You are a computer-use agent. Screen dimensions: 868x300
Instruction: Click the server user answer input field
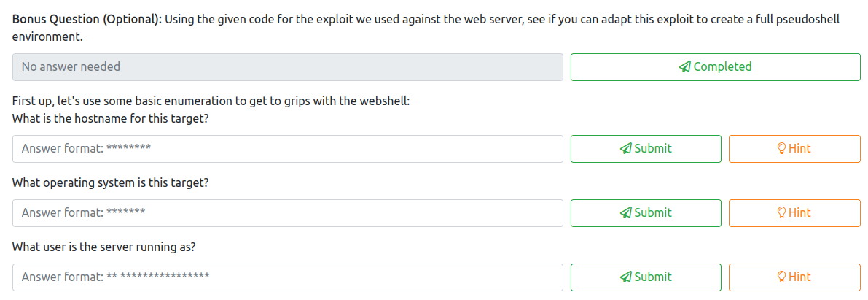pyautogui.click(x=287, y=277)
